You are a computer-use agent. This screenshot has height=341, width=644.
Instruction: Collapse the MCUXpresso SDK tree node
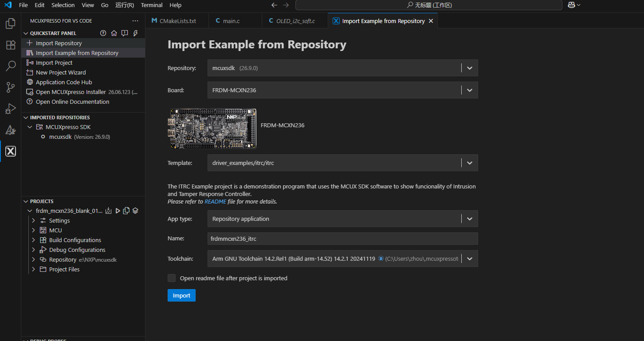pyautogui.click(x=30, y=127)
